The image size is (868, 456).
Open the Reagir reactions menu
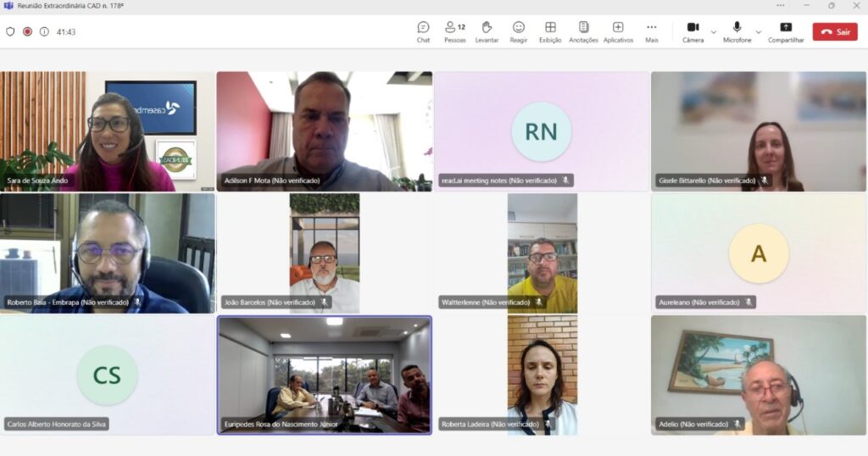click(x=518, y=31)
